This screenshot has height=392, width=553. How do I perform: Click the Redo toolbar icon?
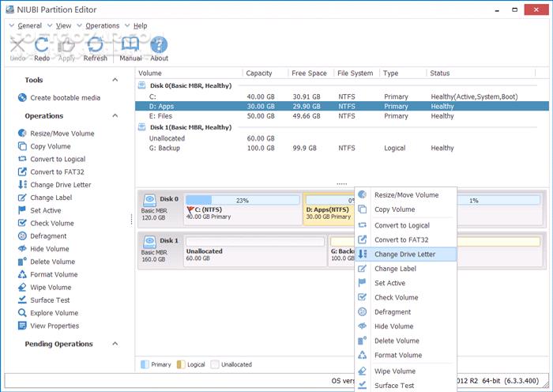[x=42, y=45]
